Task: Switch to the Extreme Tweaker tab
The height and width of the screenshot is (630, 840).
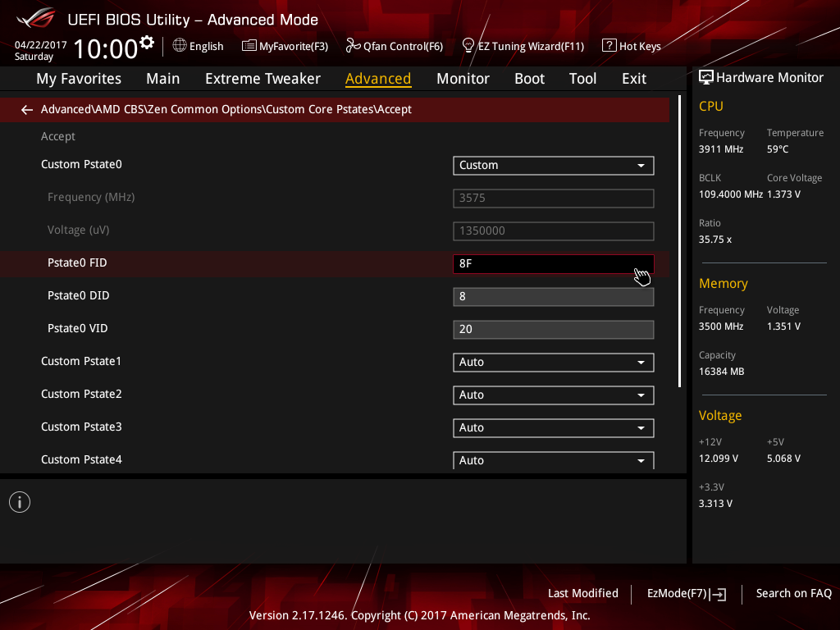Action: pyautogui.click(x=262, y=79)
